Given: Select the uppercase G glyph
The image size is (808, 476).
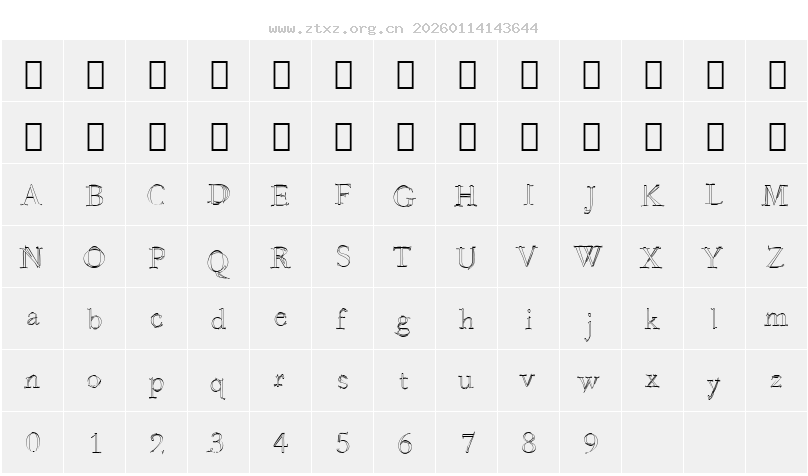Looking at the screenshot, I should click(405, 195).
